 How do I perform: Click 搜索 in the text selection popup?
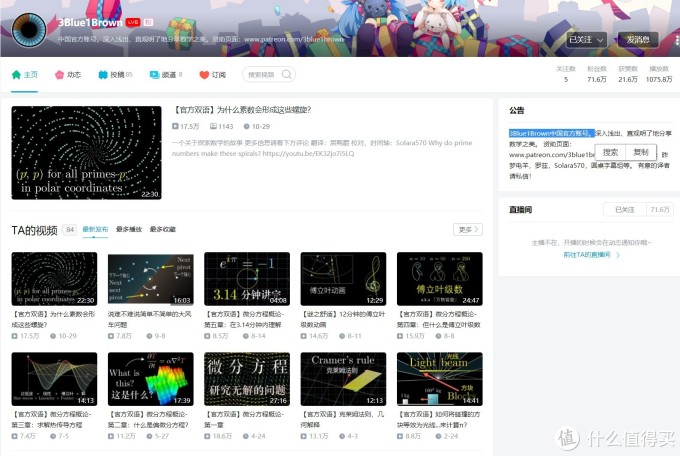tap(610, 152)
